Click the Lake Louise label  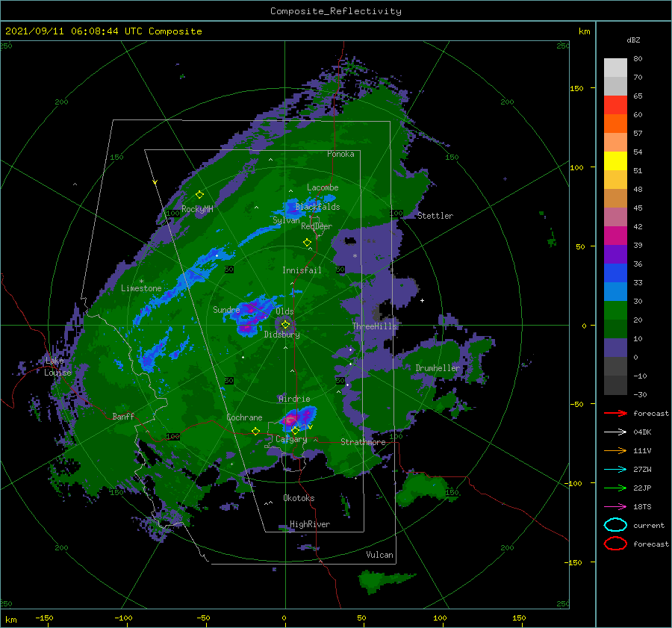click(57, 367)
